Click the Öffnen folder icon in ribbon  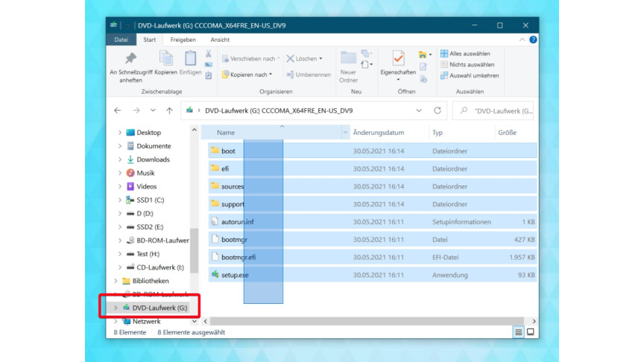(x=423, y=54)
